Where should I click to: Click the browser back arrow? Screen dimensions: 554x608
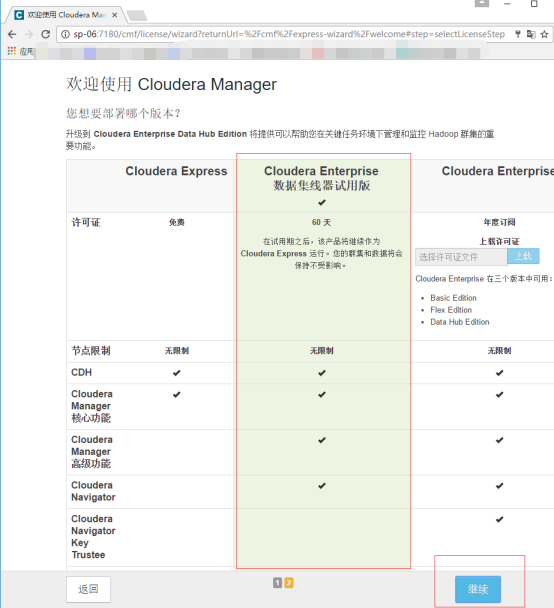12,34
